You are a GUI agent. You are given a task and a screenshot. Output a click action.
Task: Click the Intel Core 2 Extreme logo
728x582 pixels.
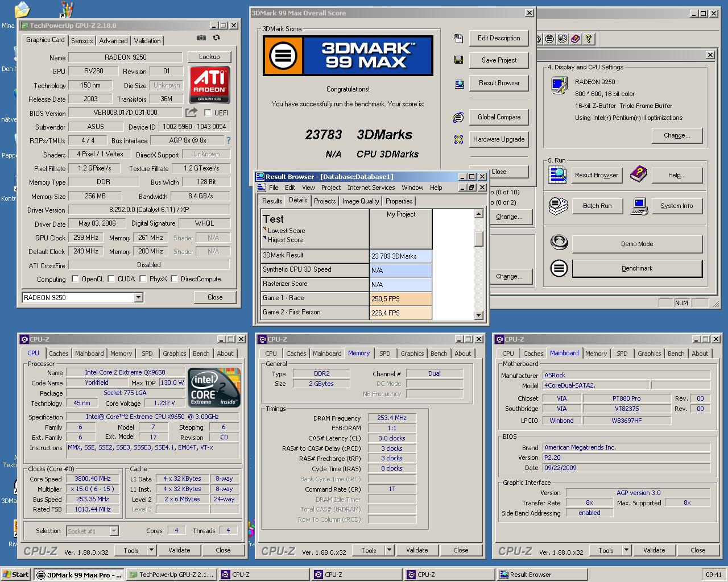click(x=214, y=387)
